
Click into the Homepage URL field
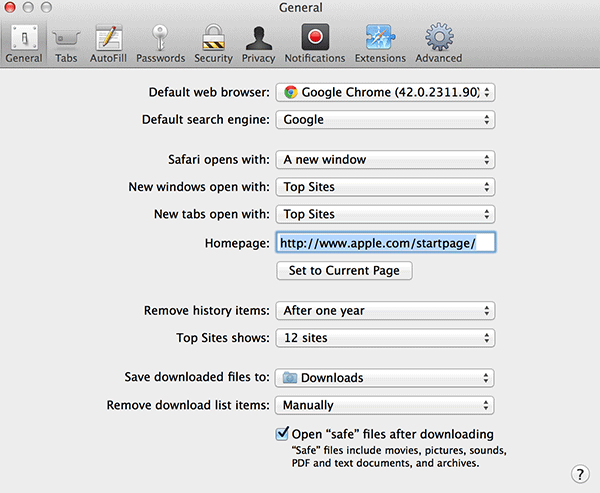pyautogui.click(x=386, y=242)
